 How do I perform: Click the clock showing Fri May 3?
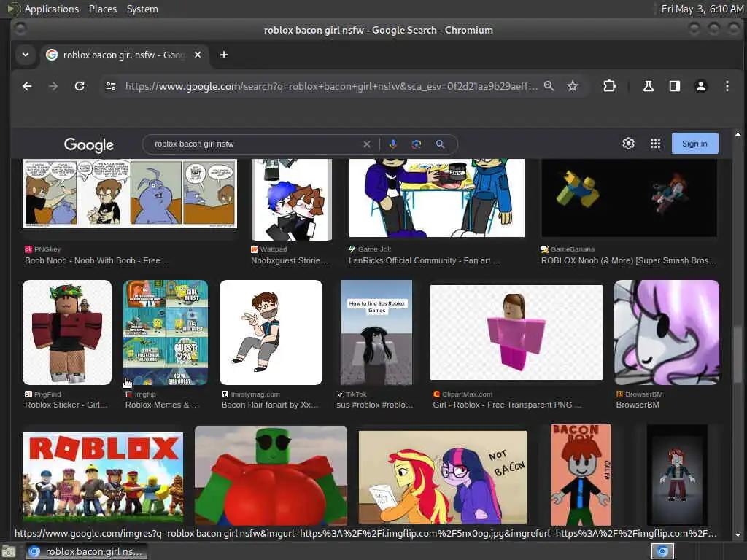point(703,9)
